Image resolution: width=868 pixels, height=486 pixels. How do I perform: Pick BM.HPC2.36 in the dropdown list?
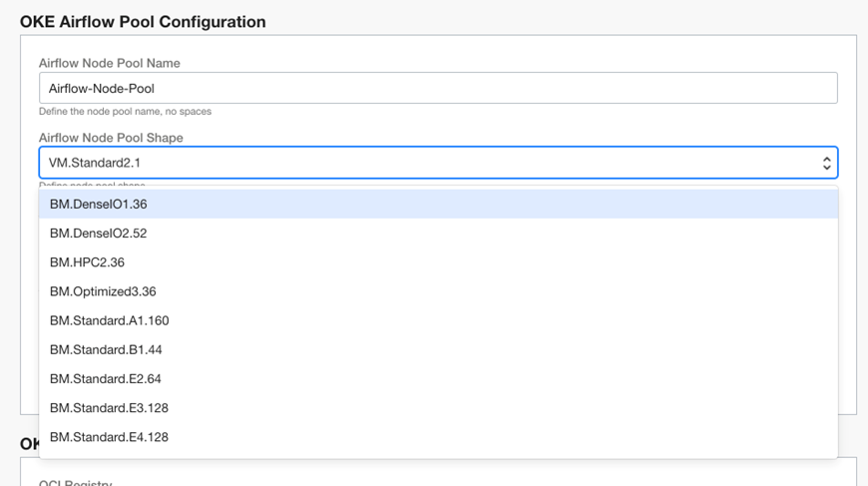coord(87,262)
